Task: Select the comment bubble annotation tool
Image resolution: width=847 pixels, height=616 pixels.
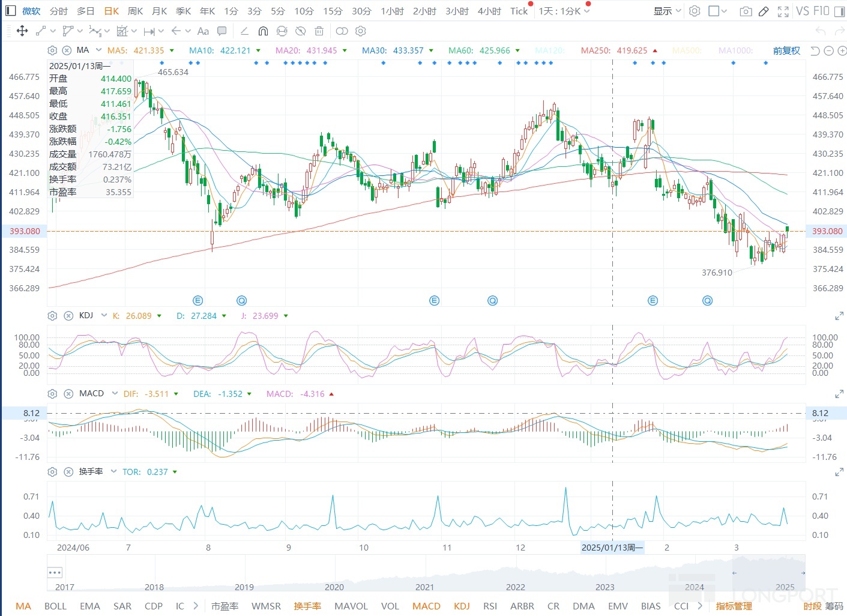Action: click(222, 31)
